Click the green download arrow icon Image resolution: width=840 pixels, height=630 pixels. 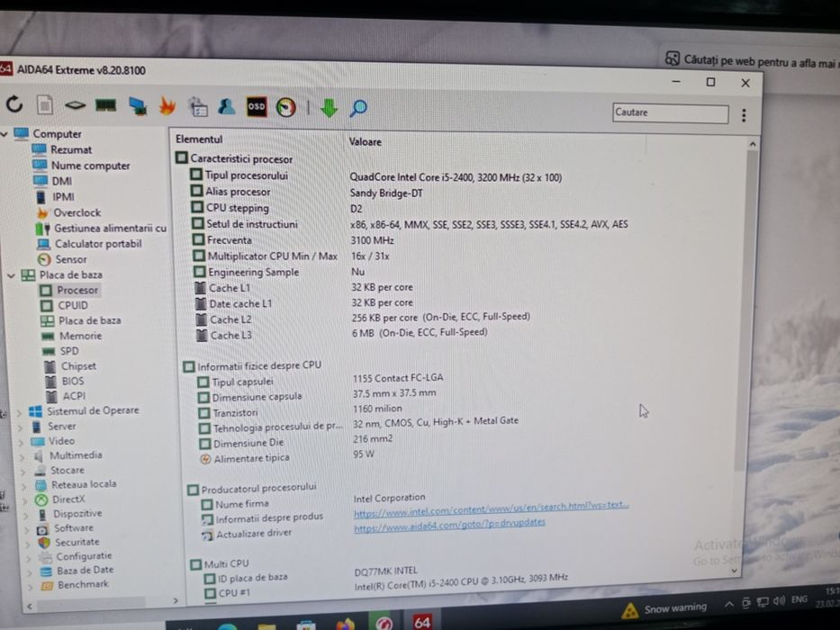329,108
